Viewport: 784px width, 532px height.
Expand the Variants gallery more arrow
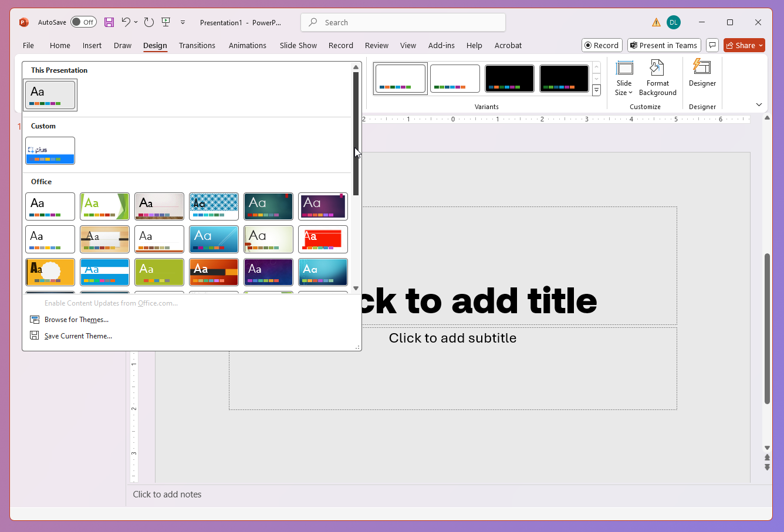[x=596, y=90]
